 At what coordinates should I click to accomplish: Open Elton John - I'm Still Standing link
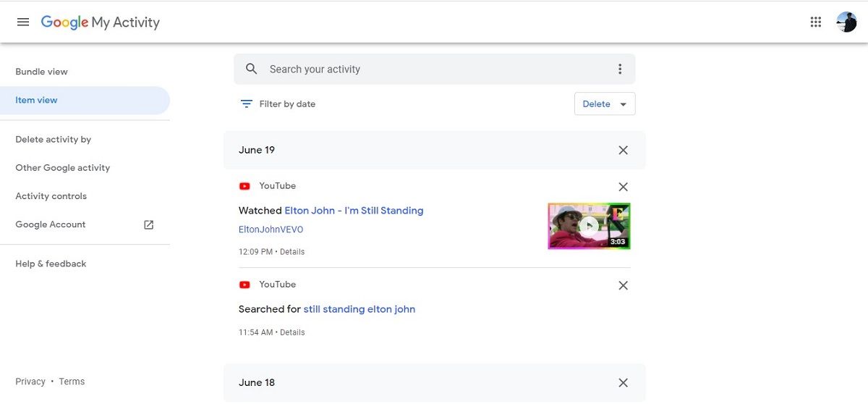point(354,211)
